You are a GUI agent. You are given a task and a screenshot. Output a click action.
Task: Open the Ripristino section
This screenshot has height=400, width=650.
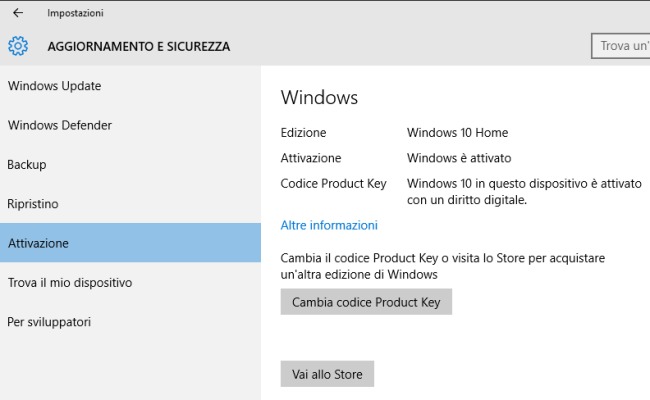[x=33, y=204]
